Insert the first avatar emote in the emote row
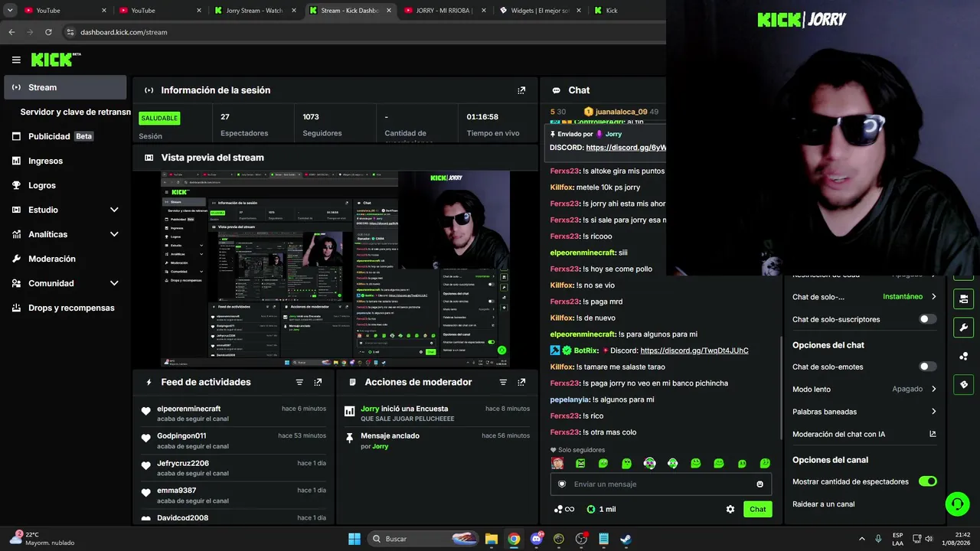Image resolution: width=980 pixels, height=551 pixels. [x=557, y=463]
